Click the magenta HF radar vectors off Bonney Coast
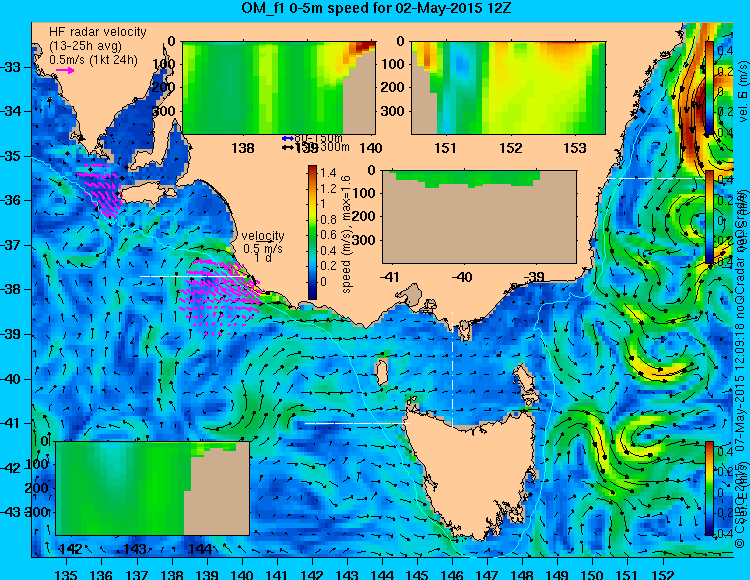The image size is (750, 580). pyautogui.click(x=221, y=294)
